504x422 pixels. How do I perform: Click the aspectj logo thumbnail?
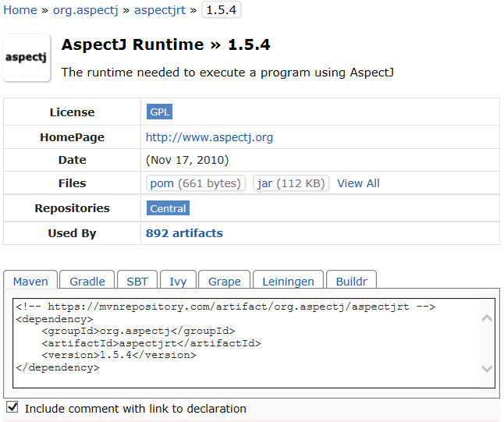click(x=27, y=59)
